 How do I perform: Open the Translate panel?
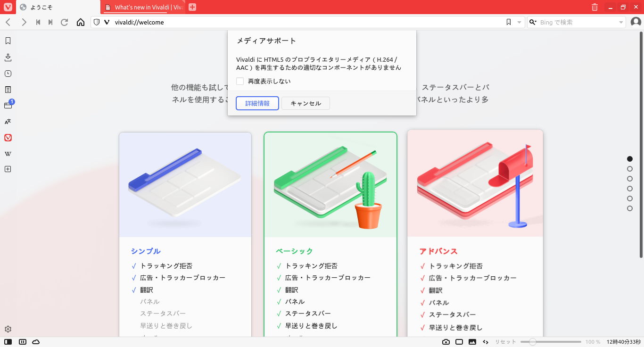[x=8, y=122]
